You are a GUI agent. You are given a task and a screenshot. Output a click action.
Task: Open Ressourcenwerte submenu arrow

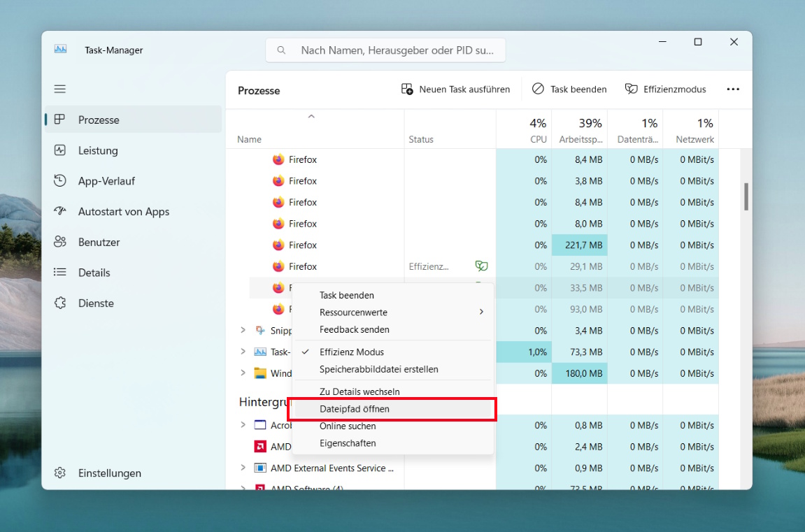coord(481,312)
